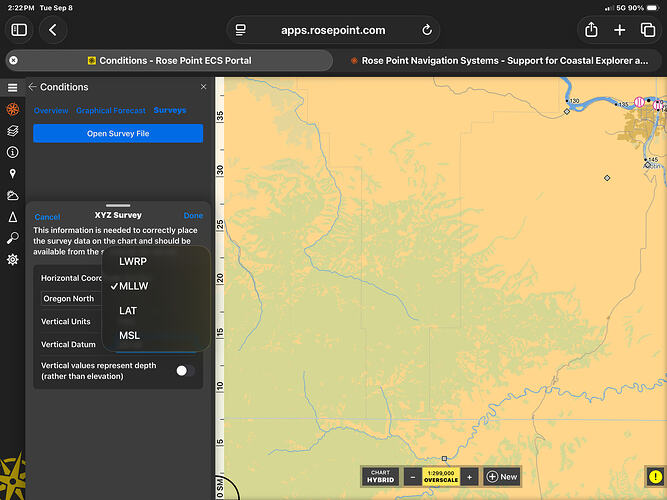Toggle the Safari sidebar button
This screenshot has width=667, height=500.
click(19, 30)
